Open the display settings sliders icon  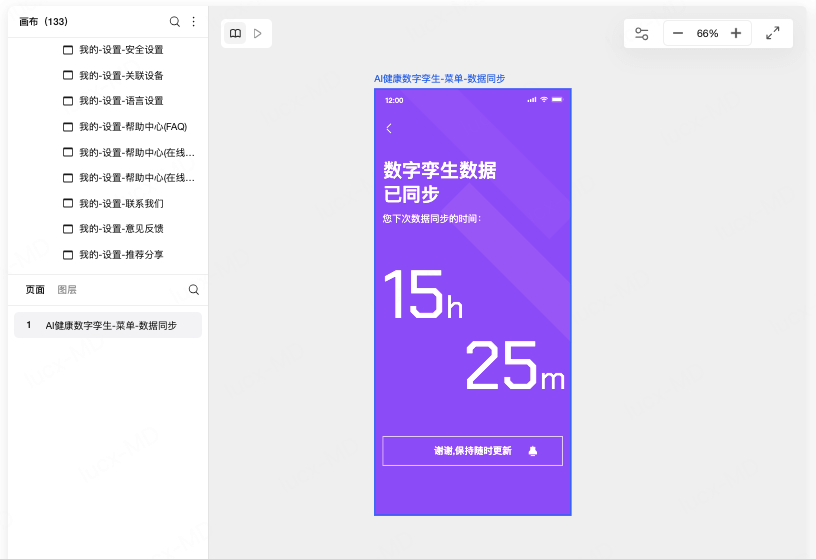pos(642,34)
